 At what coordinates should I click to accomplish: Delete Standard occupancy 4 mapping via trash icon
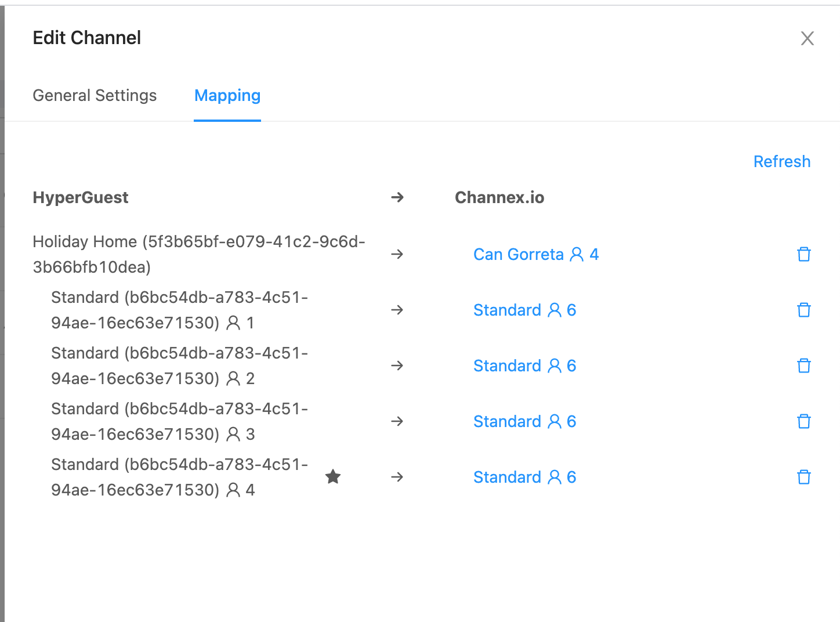click(x=804, y=477)
